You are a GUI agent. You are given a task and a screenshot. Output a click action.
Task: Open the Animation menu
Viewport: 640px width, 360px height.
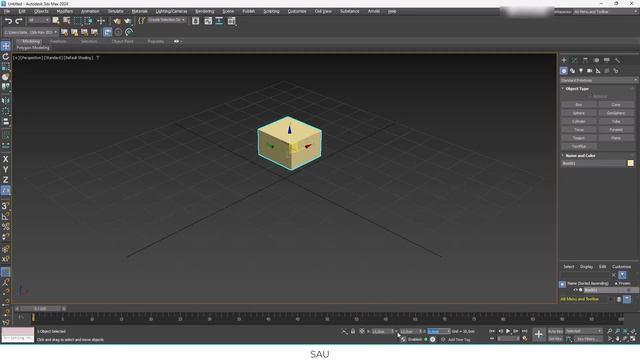(90, 11)
